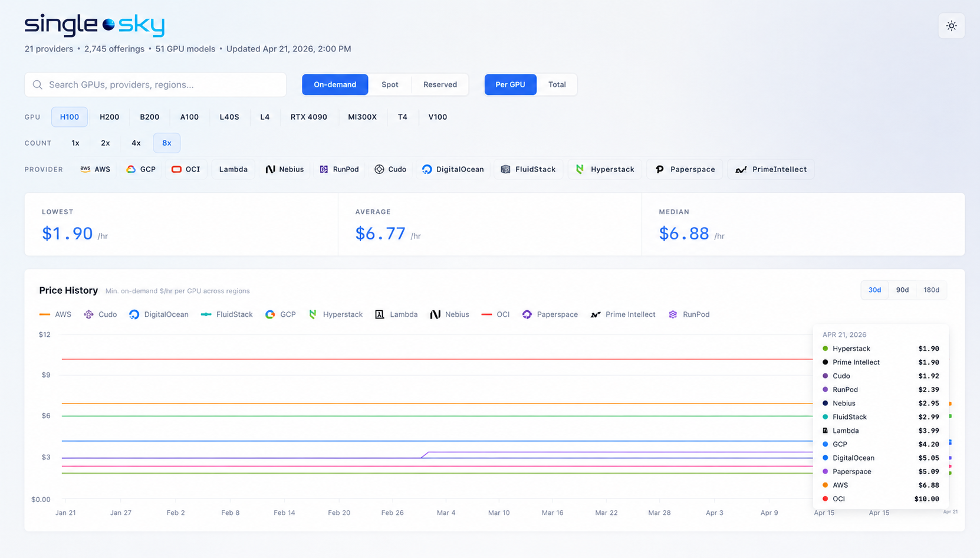Click the RunPod $2.39 tooltip row
This screenshot has width=980, height=558.
[x=881, y=390]
